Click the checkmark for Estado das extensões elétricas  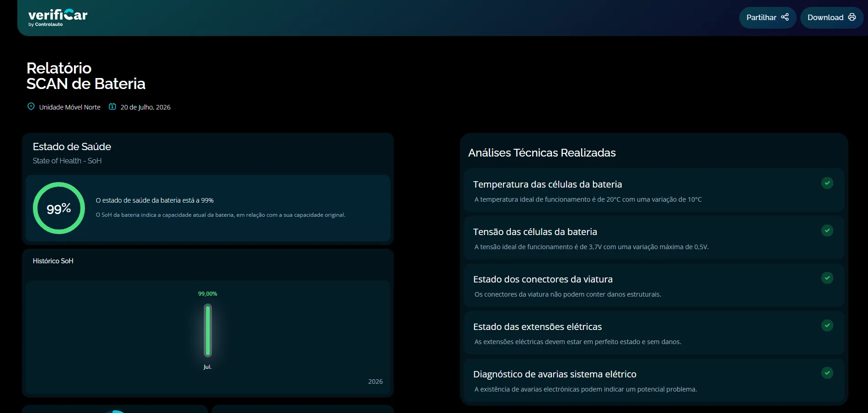tap(827, 325)
